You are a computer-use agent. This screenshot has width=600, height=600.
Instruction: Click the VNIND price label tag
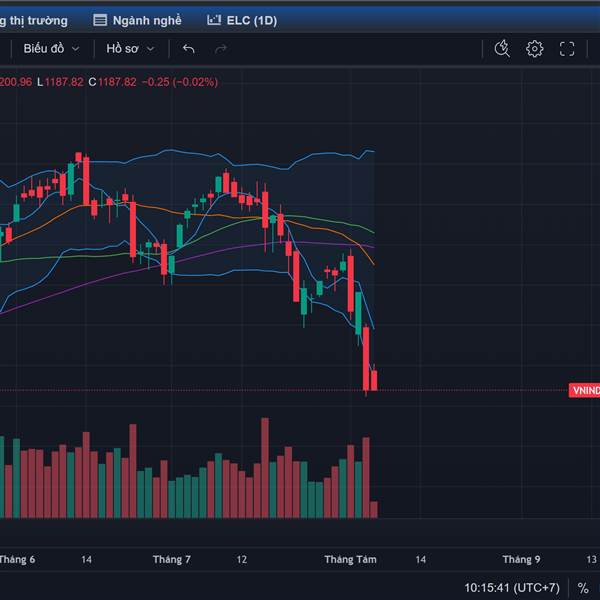pos(584,390)
